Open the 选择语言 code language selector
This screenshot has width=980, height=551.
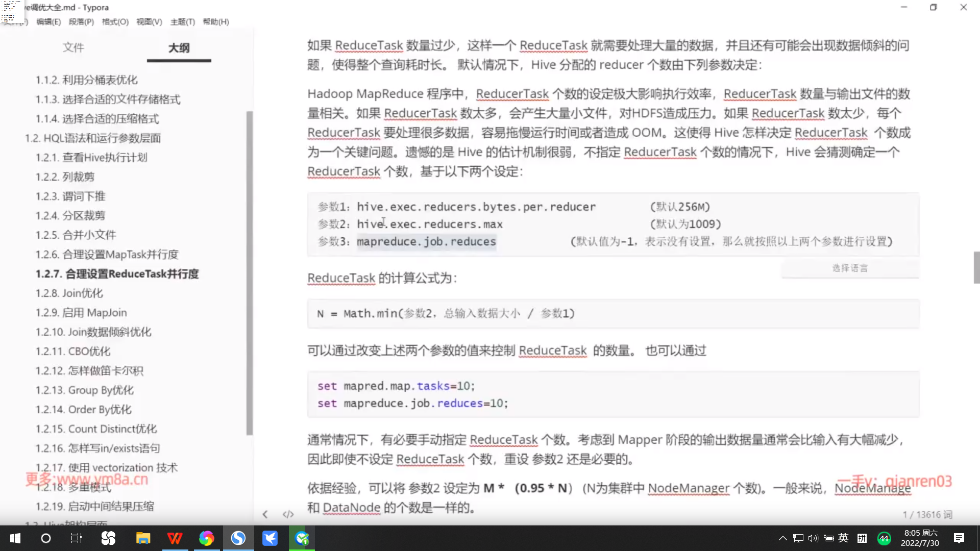pos(850,268)
